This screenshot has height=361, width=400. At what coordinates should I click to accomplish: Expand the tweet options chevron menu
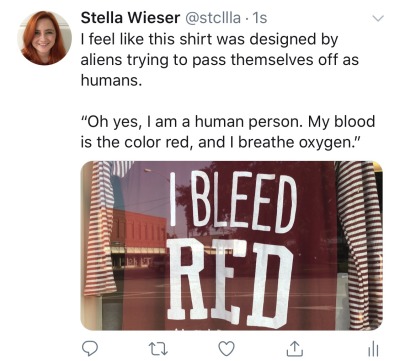point(378,18)
